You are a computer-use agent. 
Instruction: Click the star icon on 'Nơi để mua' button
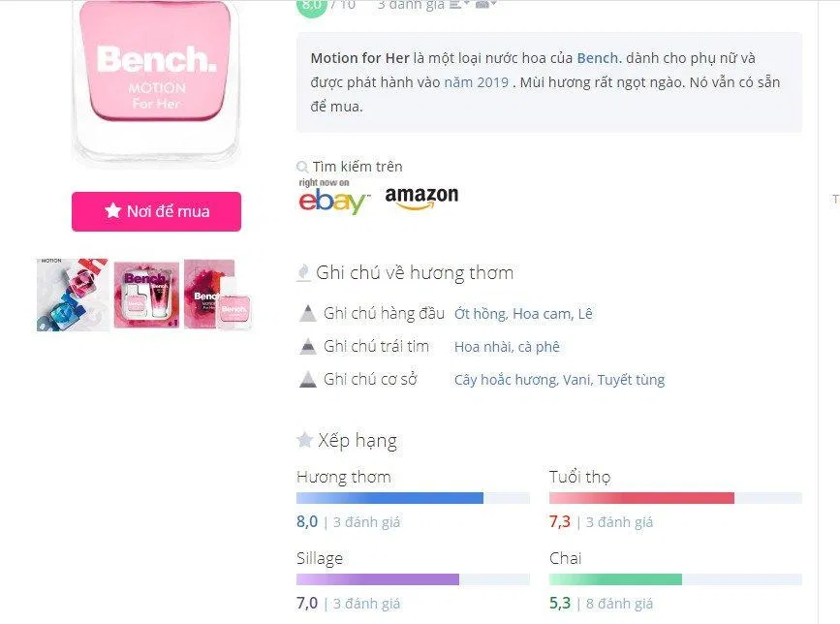pos(114,211)
